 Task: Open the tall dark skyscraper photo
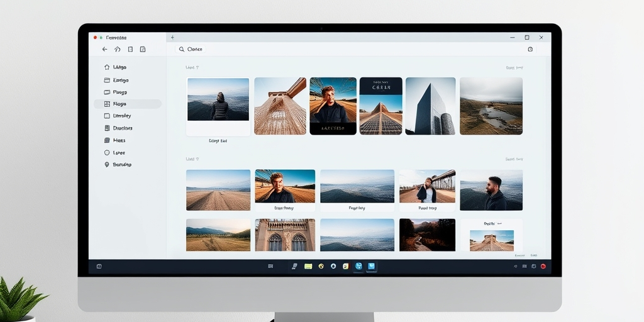click(x=430, y=106)
